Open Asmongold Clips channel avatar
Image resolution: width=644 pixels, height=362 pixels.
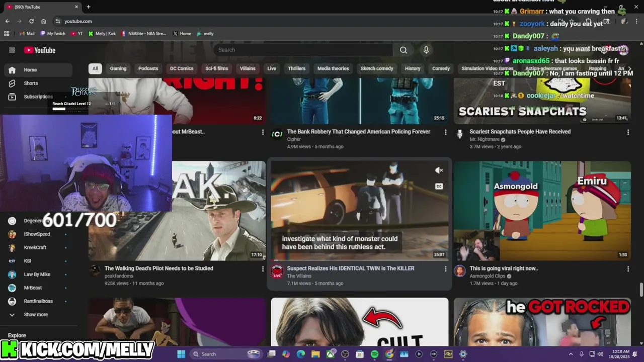point(460,271)
